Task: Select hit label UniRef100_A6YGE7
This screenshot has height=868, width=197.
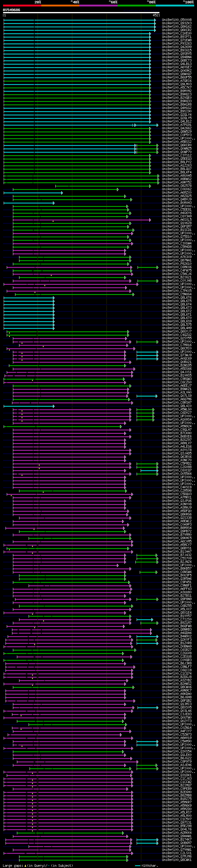Action: click(176, 67)
